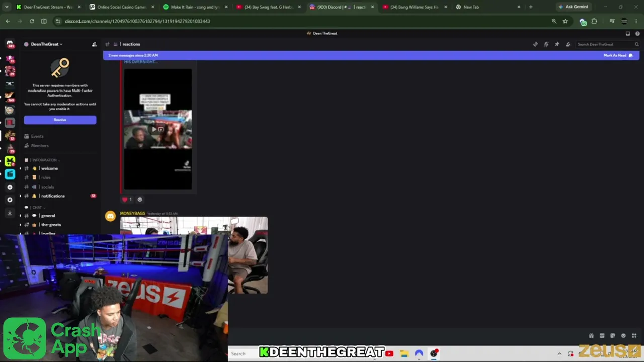Open the the-greats channel
Screen dimensions: 644x362
[51, 225]
